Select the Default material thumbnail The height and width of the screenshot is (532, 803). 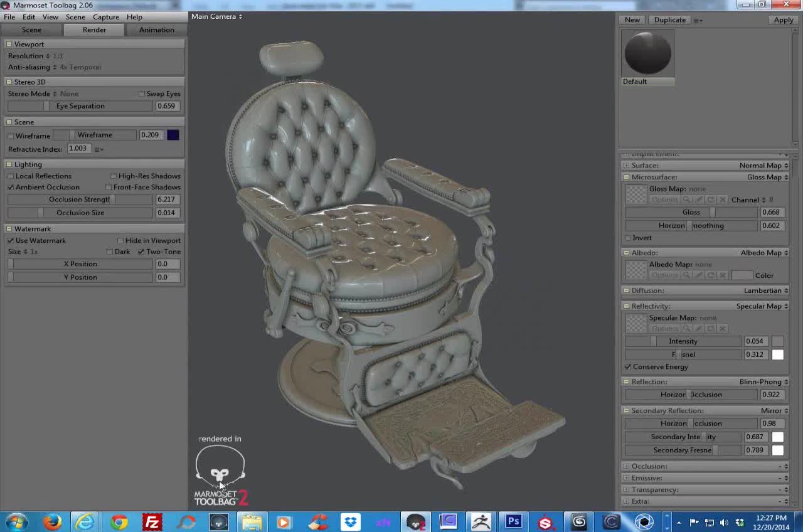click(x=647, y=53)
